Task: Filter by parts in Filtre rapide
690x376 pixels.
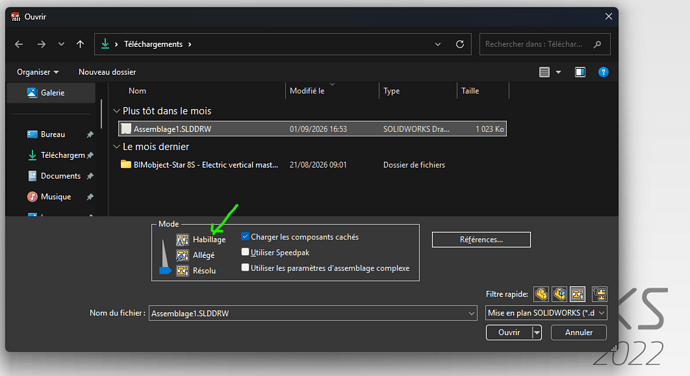Action: [x=541, y=294]
